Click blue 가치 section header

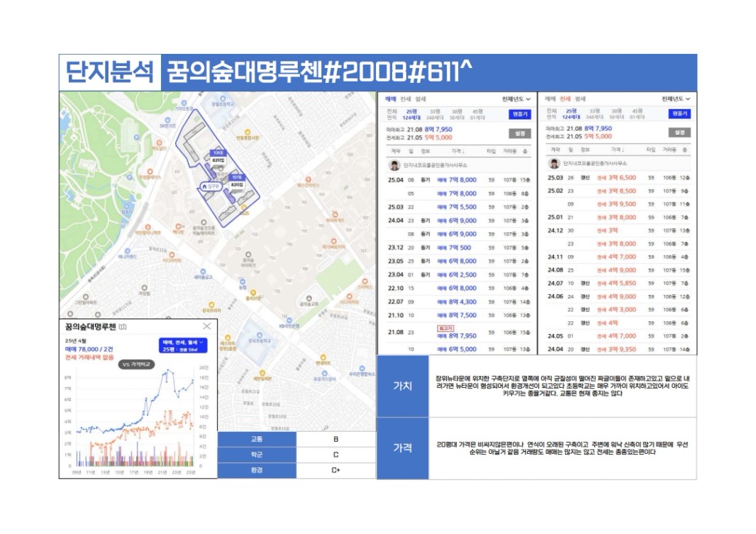(x=403, y=386)
